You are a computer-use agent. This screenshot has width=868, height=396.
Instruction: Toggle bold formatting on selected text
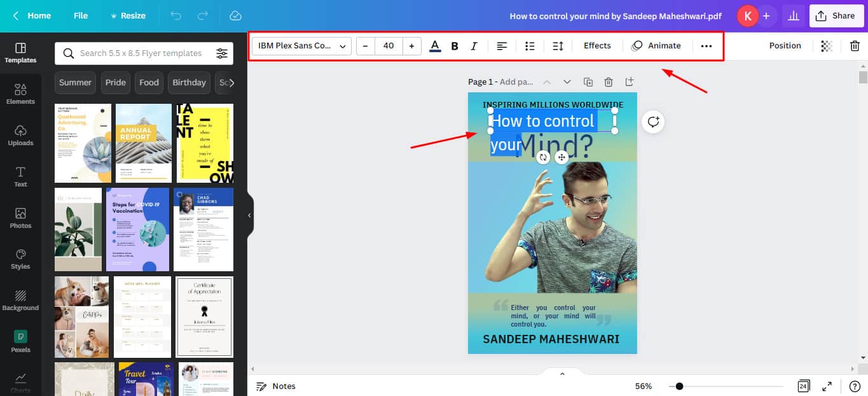click(455, 46)
